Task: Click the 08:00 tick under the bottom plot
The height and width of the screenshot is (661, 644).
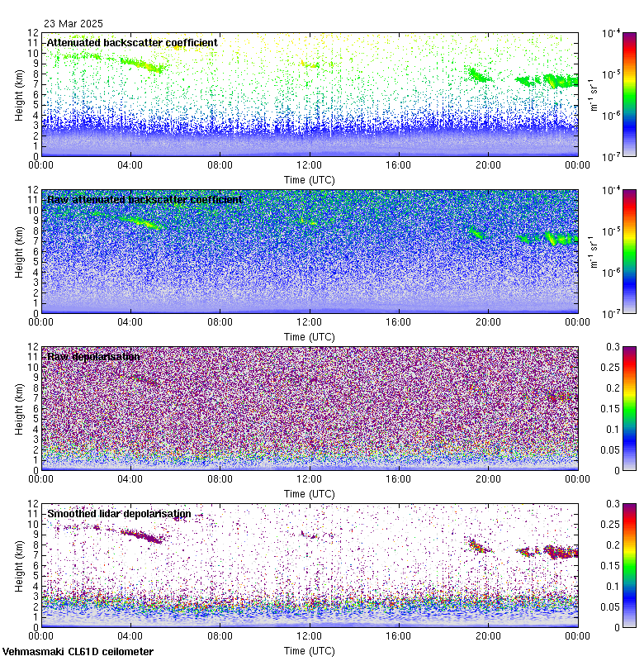Action: tap(220, 636)
